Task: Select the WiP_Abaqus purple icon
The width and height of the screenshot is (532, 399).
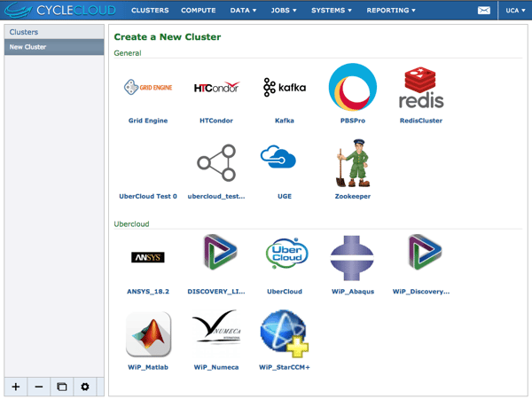Action: (x=352, y=258)
